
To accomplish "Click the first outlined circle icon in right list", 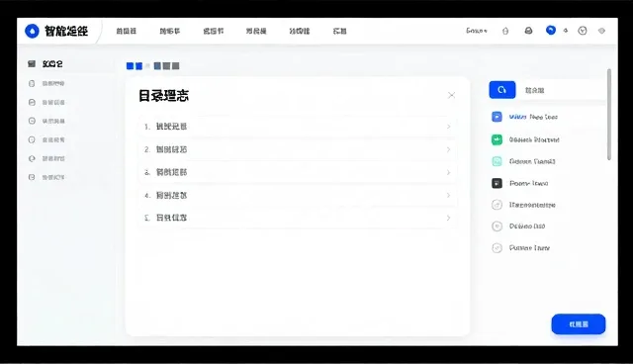I will pyautogui.click(x=497, y=205).
